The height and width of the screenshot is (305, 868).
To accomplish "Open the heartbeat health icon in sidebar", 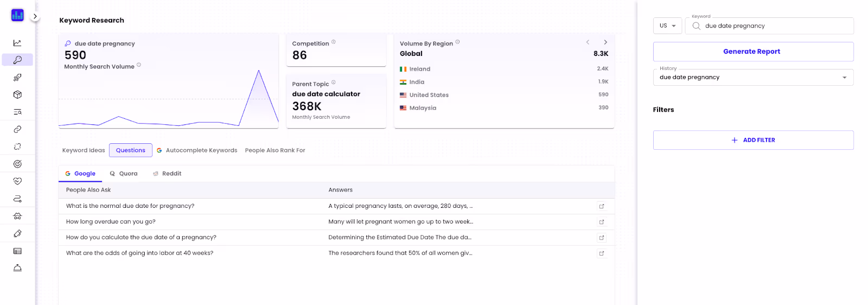I will (17, 181).
